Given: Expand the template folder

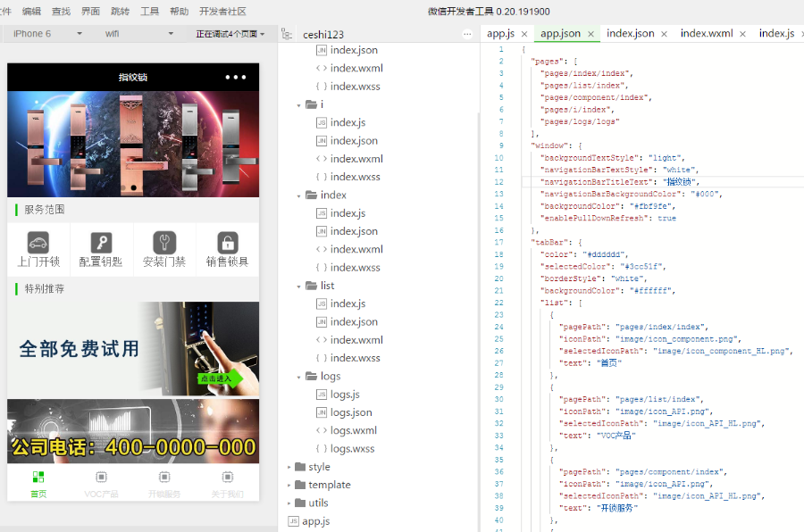Looking at the screenshot, I should (x=290, y=485).
